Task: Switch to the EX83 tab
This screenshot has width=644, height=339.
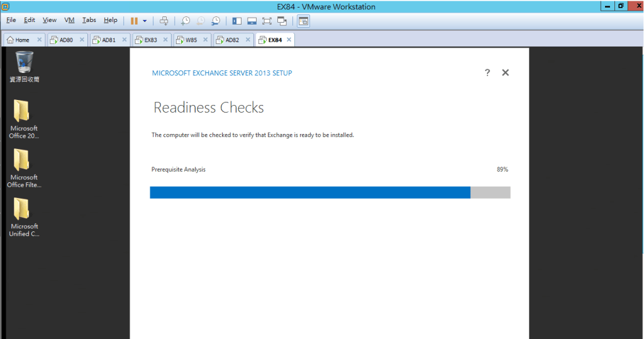Action: coord(150,40)
